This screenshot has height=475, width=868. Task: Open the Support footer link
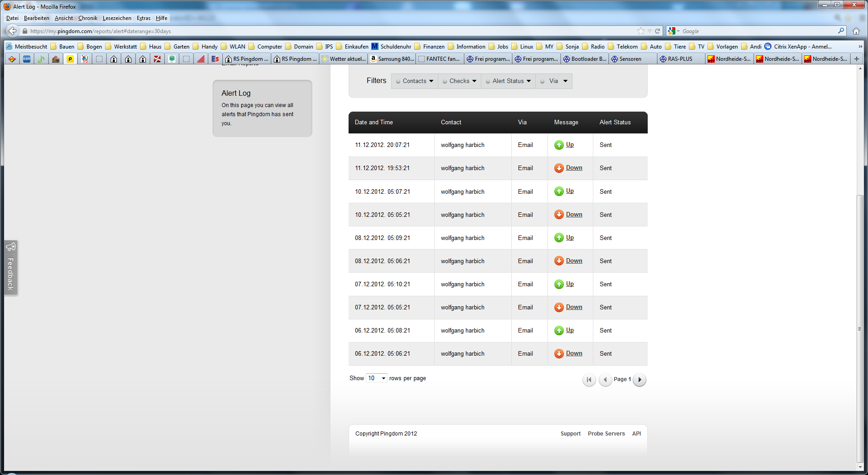pyautogui.click(x=570, y=434)
